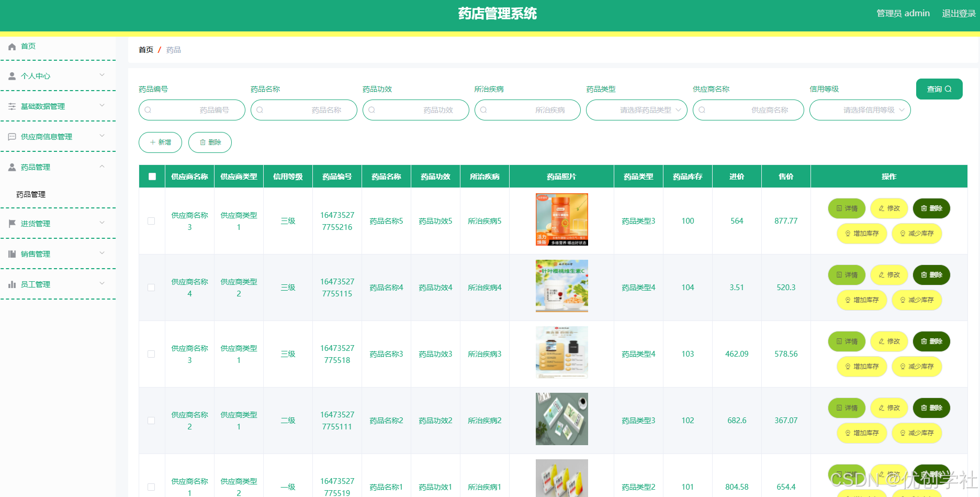Open 基础数据管理 from the sidebar

coord(43,106)
